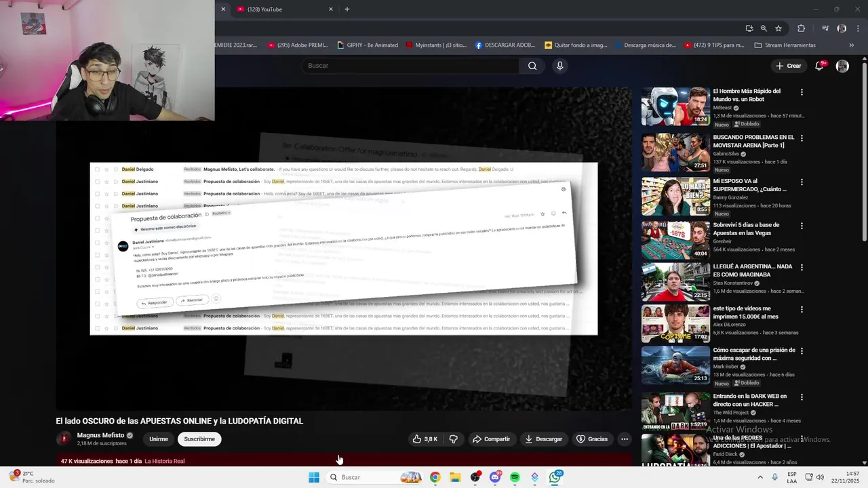868x488 pixels.
Task: Bookmark this page with the star icon
Action: point(778,28)
